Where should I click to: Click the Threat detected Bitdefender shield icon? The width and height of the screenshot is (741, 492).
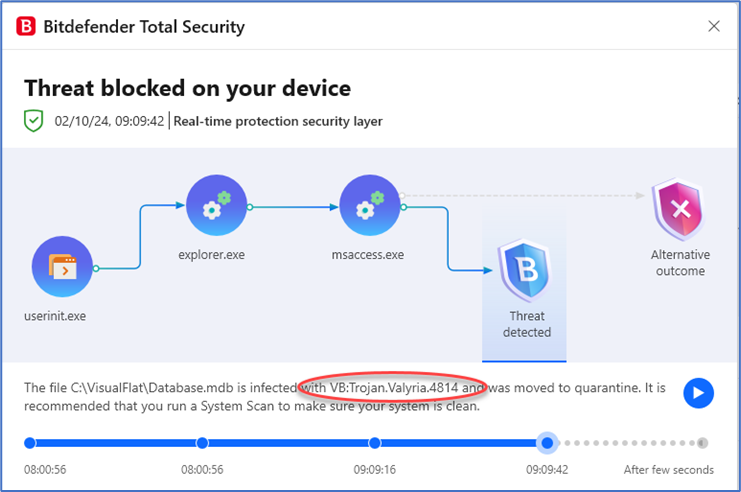point(525,270)
